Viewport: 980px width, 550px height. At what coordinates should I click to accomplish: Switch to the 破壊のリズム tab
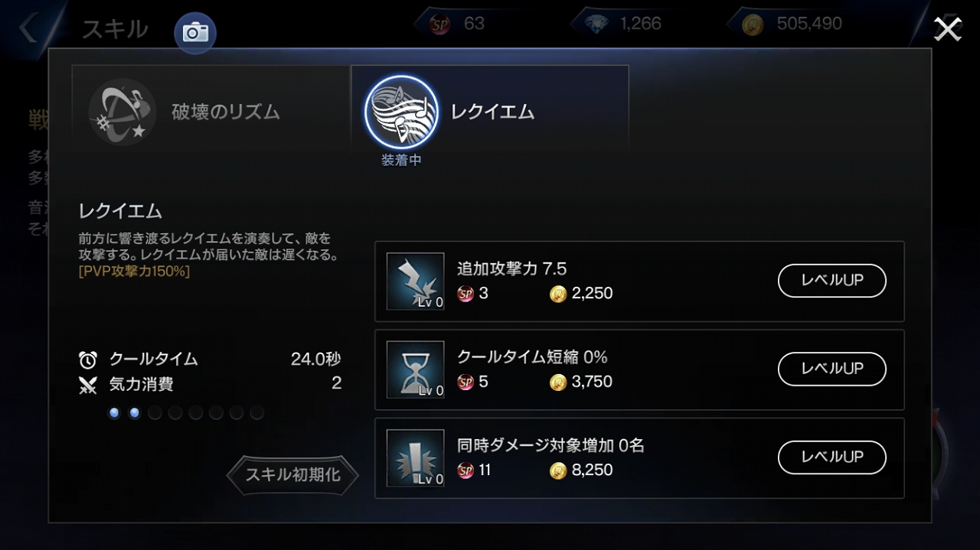pyautogui.click(x=211, y=112)
